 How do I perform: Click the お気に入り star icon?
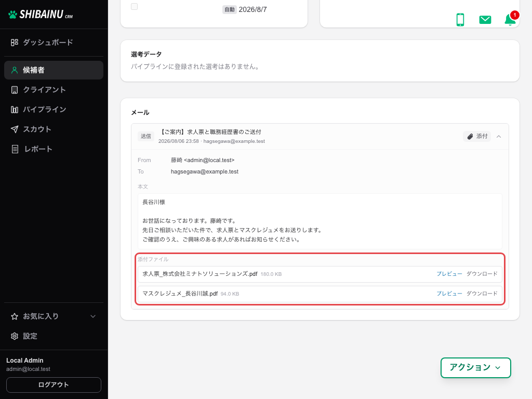[x=14, y=316]
